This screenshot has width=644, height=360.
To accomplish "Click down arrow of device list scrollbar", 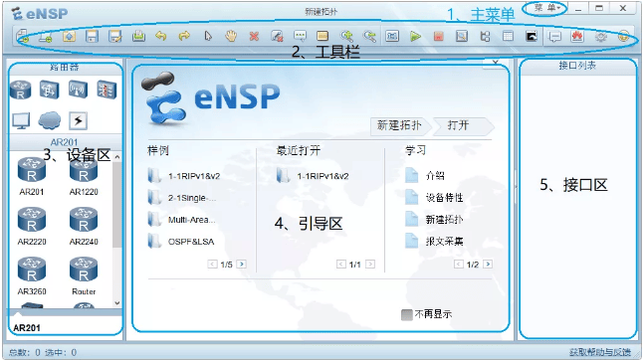I will click(117, 303).
